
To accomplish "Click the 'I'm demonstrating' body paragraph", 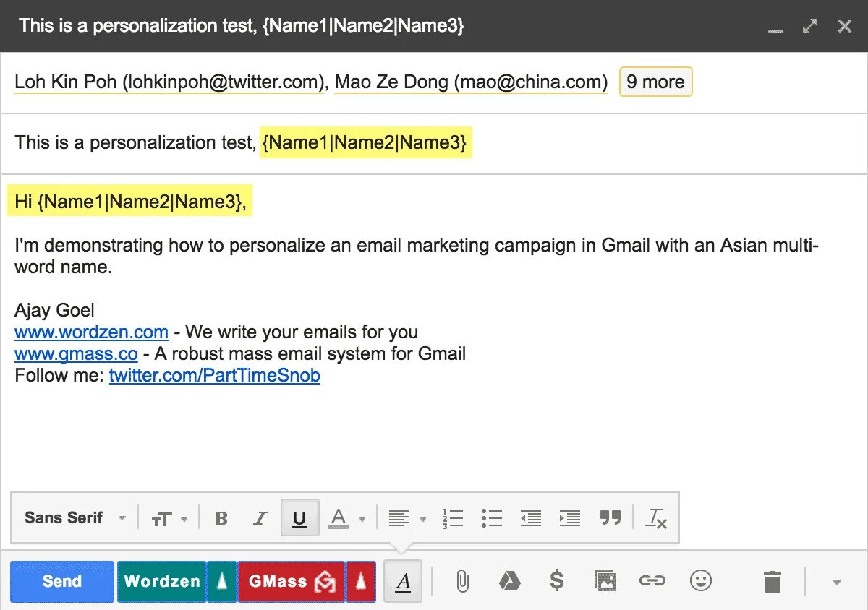I will (x=416, y=256).
